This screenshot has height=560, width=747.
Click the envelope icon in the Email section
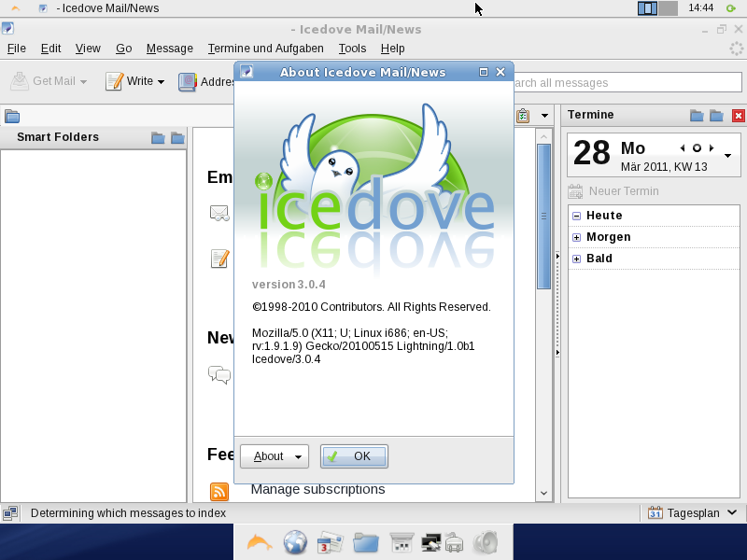[x=218, y=213]
